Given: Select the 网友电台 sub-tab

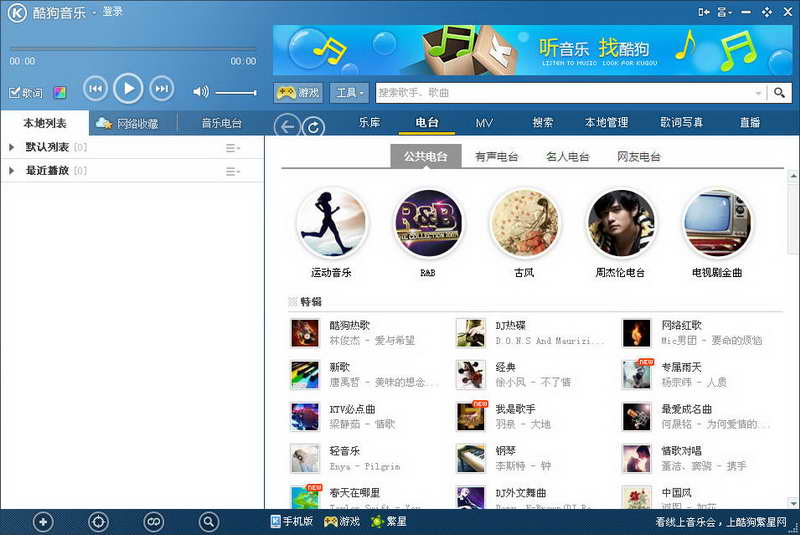Looking at the screenshot, I should tap(638, 157).
